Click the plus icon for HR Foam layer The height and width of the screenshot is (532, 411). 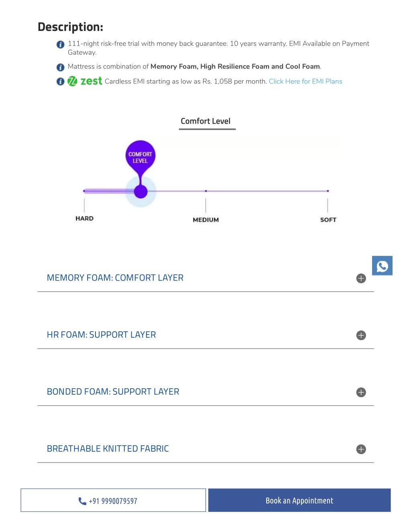pyautogui.click(x=361, y=335)
